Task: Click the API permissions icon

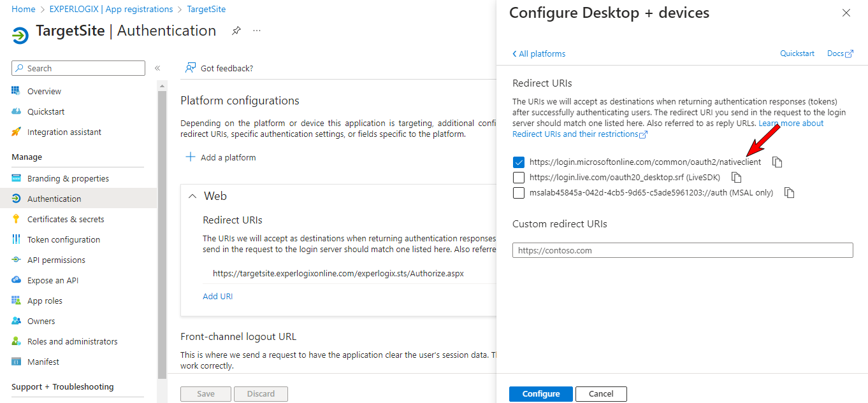Action: point(17,260)
